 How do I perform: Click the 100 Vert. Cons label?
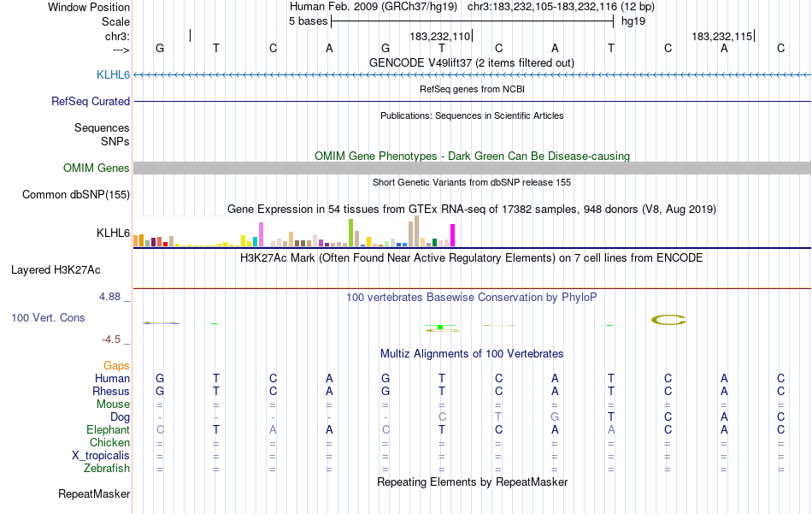click(x=48, y=318)
